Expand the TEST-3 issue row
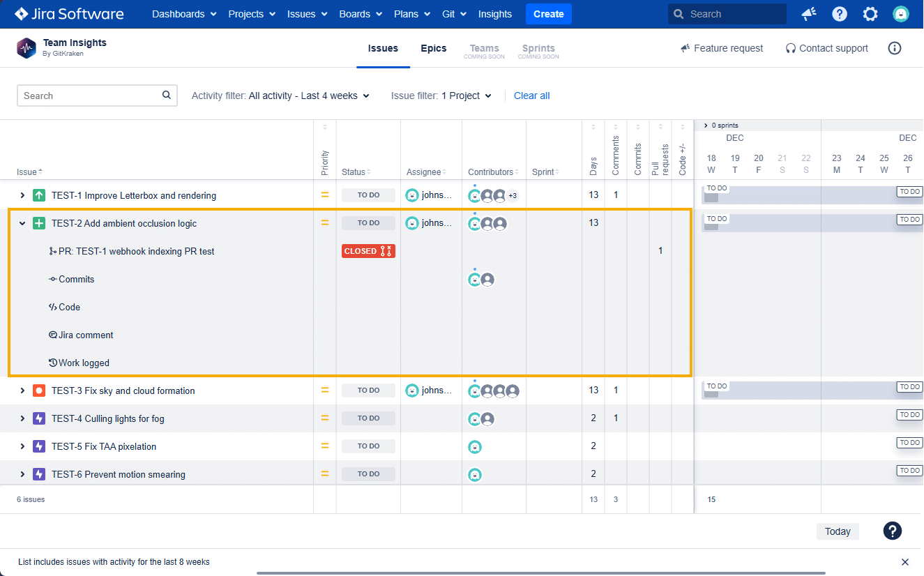This screenshot has width=924, height=576. [22, 391]
